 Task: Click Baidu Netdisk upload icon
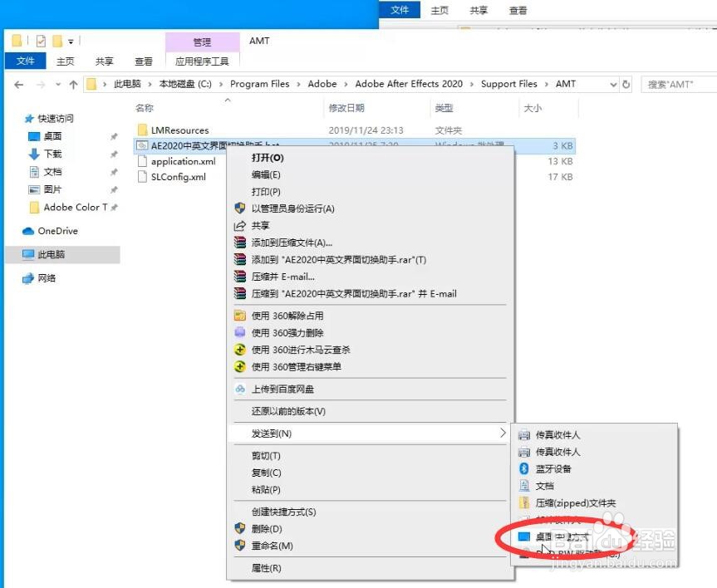click(240, 390)
